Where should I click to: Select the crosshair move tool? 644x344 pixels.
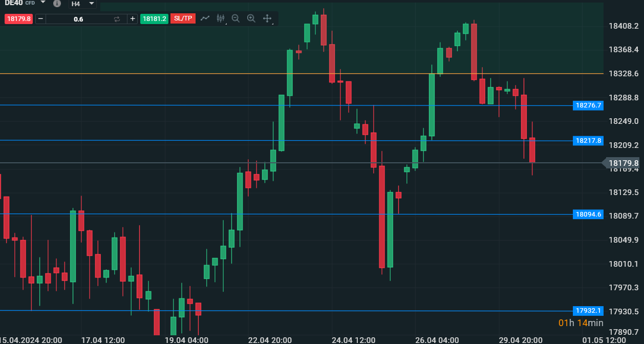click(x=267, y=18)
